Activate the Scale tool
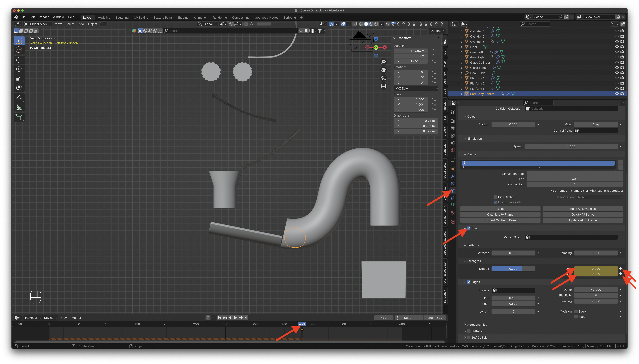639x364 pixels. [x=19, y=78]
